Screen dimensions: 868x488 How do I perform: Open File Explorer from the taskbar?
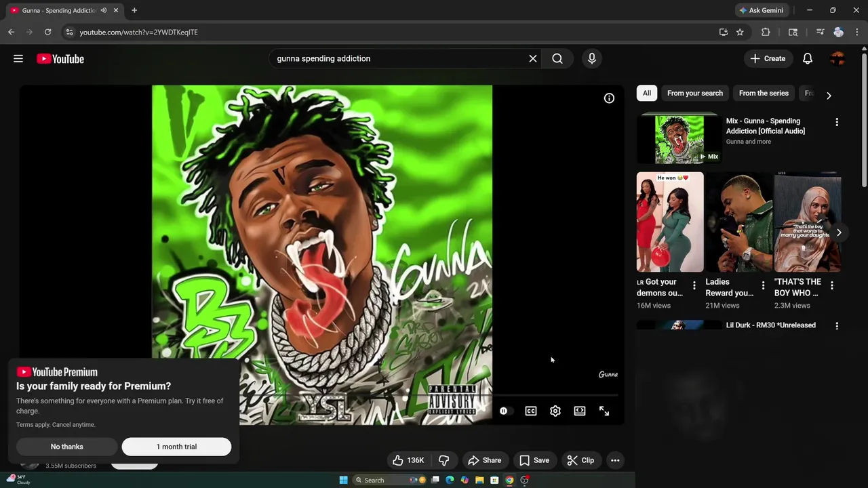point(479,480)
